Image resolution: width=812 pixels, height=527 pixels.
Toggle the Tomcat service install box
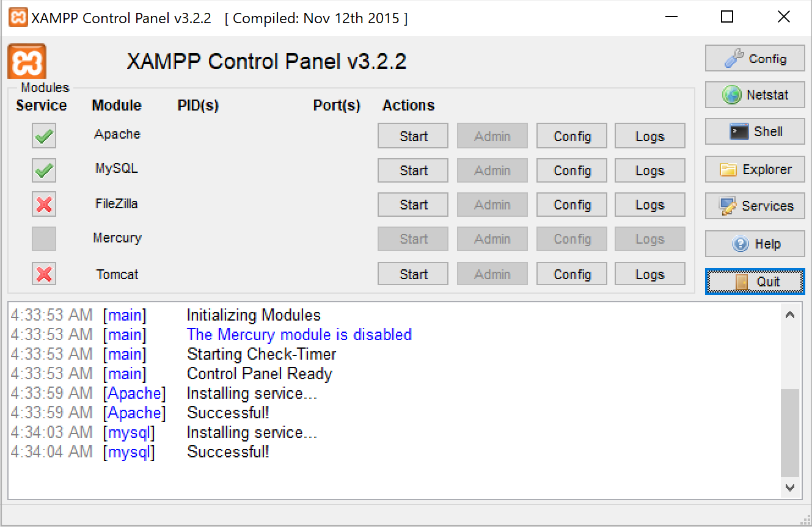coord(44,274)
